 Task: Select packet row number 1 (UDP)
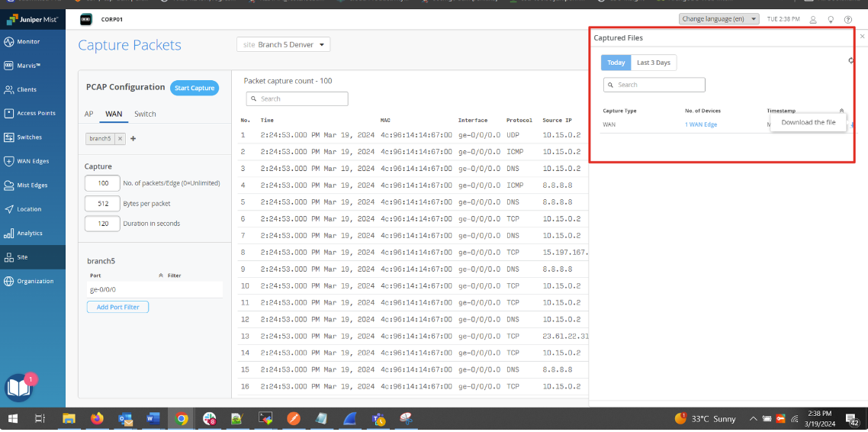[413, 134]
